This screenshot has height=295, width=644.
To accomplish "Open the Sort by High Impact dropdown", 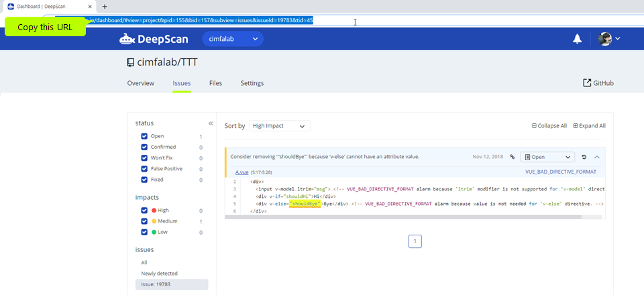I will (x=279, y=126).
